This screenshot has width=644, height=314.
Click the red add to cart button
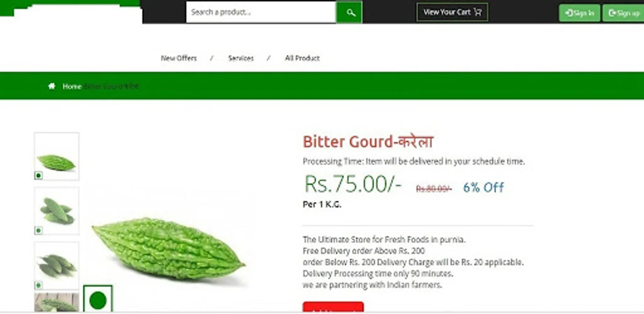click(x=333, y=307)
